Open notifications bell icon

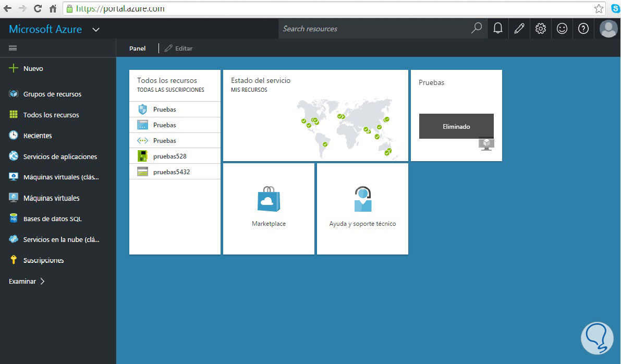(x=498, y=29)
